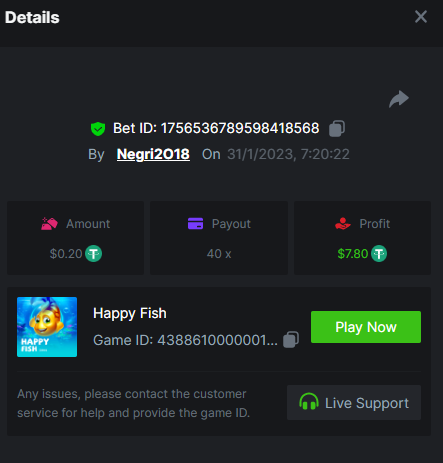The width and height of the screenshot is (443, 463).
Task: Click the Tether coin beside $7.80
Action: 379,254
